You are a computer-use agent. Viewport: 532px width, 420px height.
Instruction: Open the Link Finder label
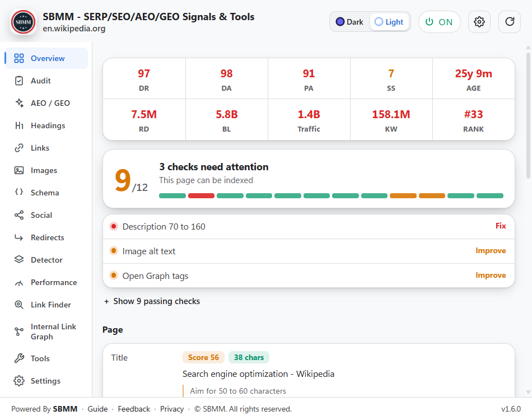click(50, 305)
